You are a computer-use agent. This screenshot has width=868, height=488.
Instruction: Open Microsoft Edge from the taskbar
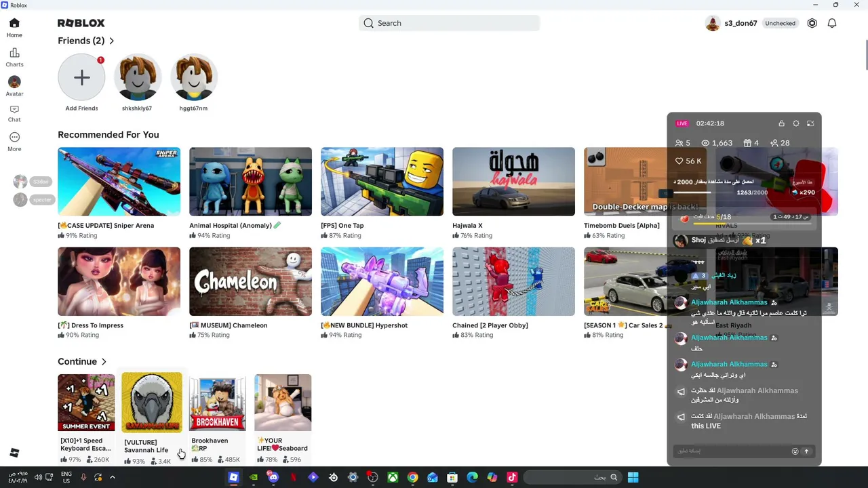(x=472, y=477)
